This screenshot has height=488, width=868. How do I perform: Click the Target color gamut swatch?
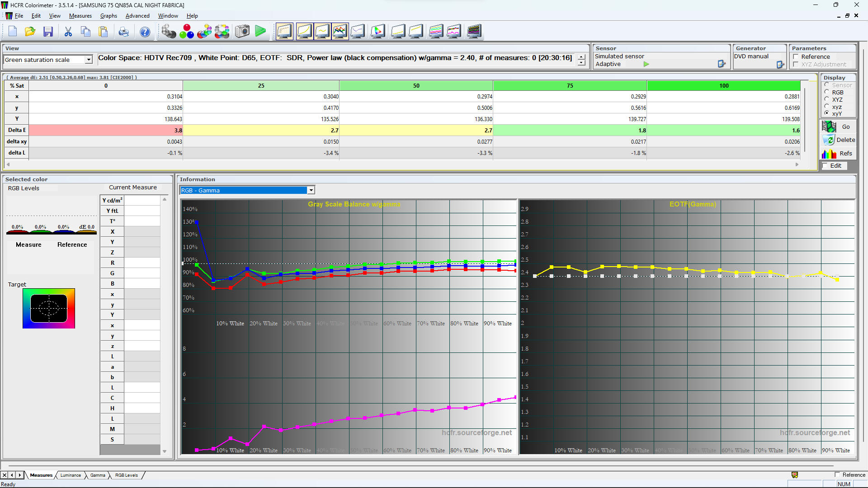[49, 309]
